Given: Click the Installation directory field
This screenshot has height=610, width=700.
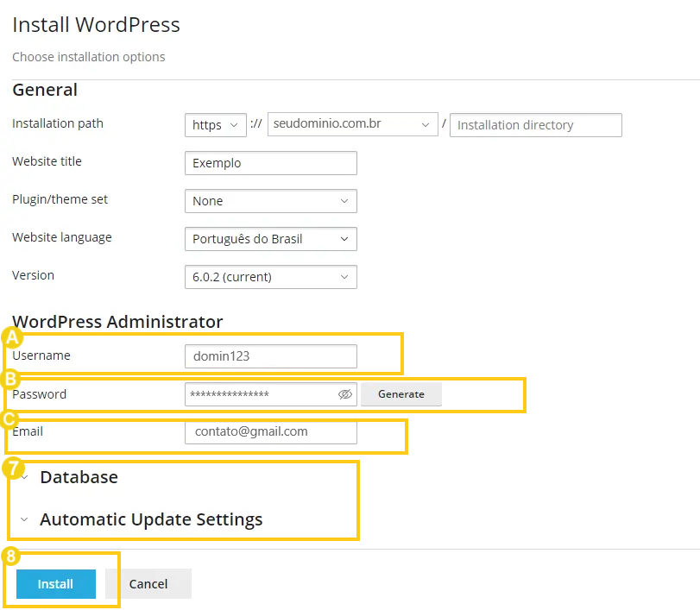Looking at the screenshot, I should [x=536, y=125].
